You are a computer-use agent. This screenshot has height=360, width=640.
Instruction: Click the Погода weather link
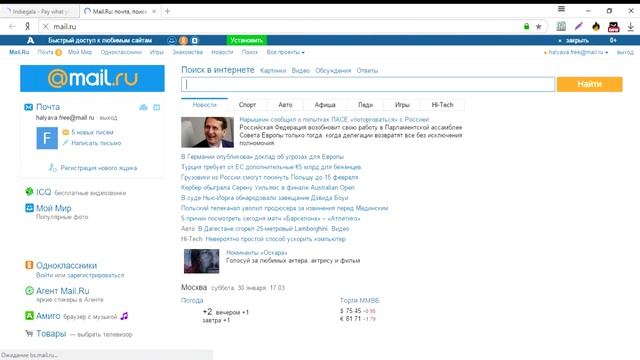192,300
